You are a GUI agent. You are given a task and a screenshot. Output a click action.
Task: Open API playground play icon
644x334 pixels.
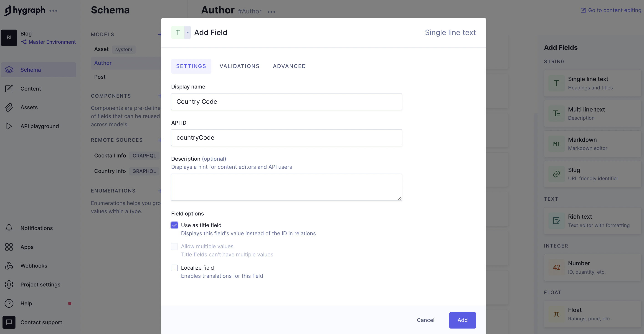(x=9, y=126)
